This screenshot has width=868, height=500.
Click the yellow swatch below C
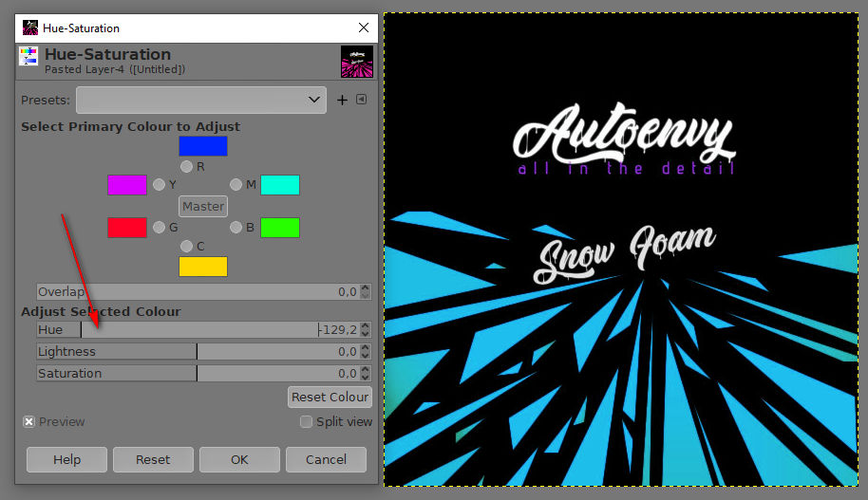click(203, 267)
